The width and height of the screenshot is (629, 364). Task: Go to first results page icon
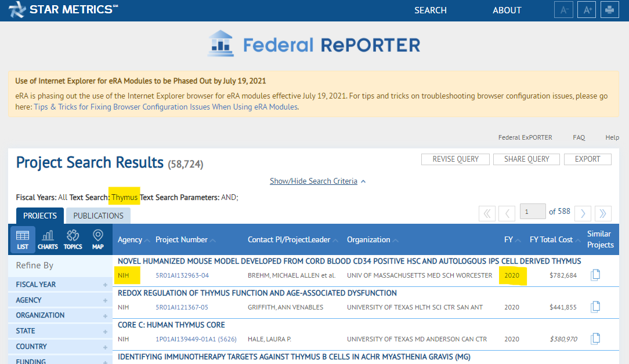[x=487, y=213]
